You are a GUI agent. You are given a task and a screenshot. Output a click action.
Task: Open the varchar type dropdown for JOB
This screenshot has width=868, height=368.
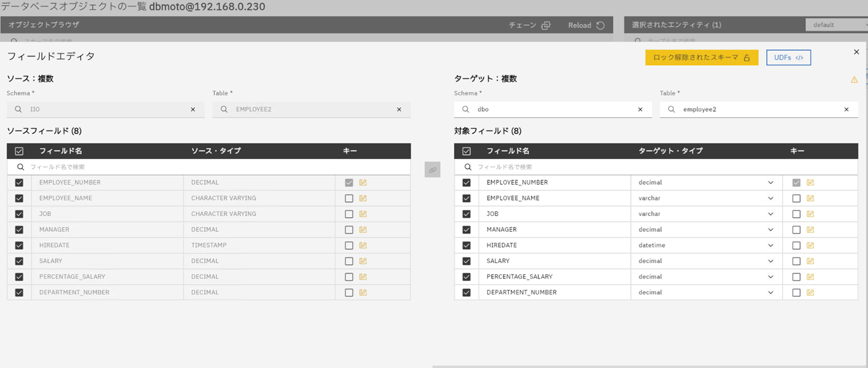click(770, 214)
